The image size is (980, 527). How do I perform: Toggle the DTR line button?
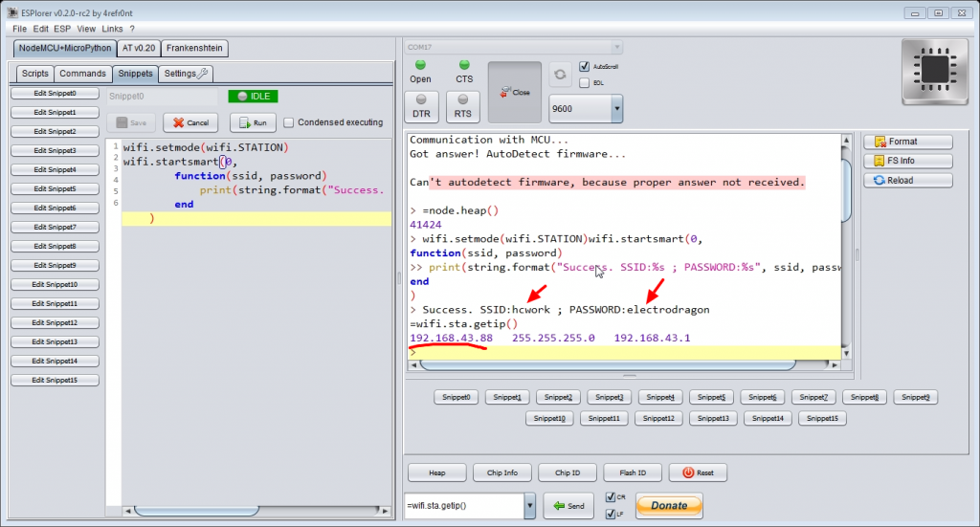[421, 107]
